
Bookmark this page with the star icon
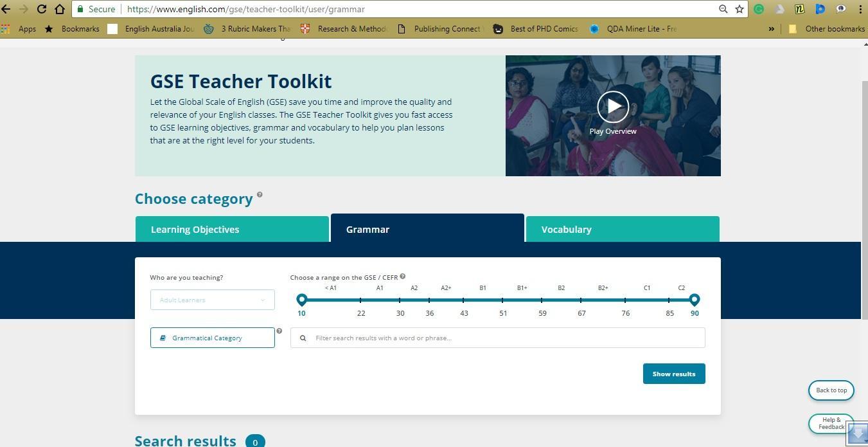740,9
